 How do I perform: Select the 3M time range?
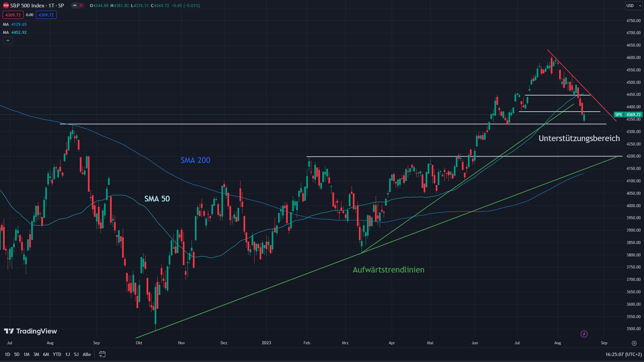pyautogui.click(x=36, y=354)
